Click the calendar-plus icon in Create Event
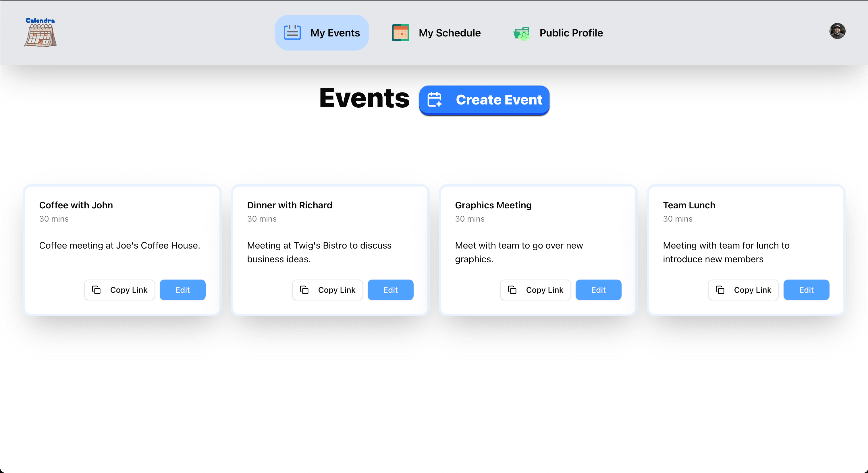The image size is (868, 473). tap(434, 100)
